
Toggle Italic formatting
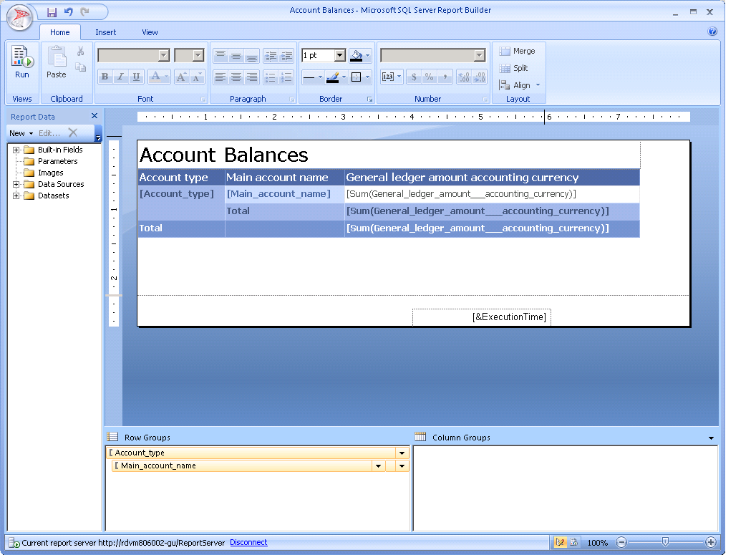[x=121, y=77]
